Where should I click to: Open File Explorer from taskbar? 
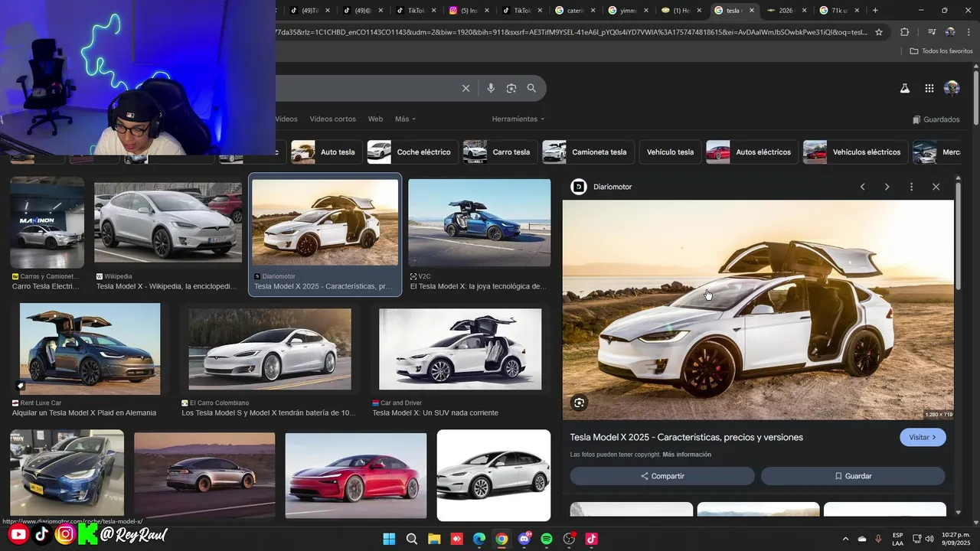(434, 539)
